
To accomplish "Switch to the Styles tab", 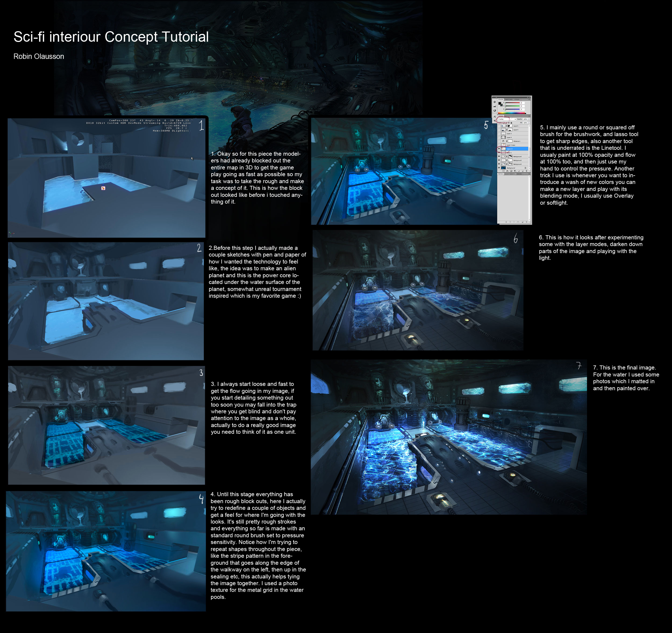I will [x=517, y=99].
